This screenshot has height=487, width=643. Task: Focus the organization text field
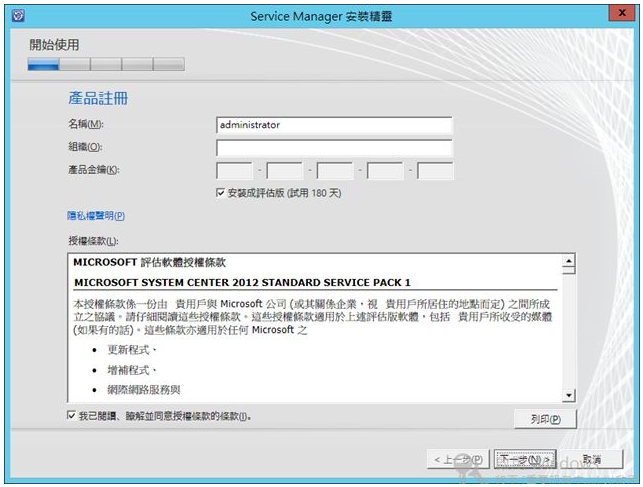tap(334, 148)
